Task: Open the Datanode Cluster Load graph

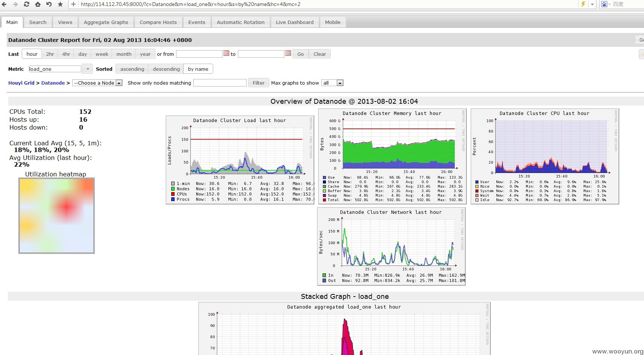Action: pos(240,160)
